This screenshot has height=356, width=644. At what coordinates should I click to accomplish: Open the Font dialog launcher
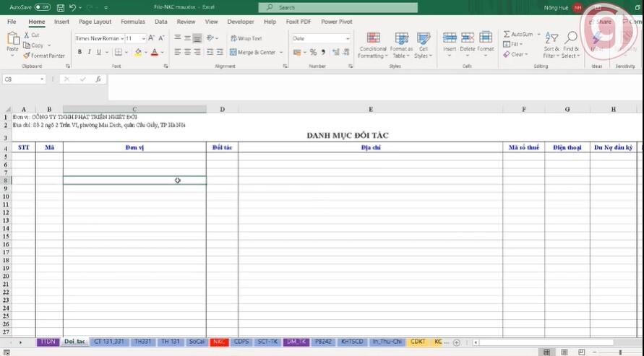tap(166, 66)
